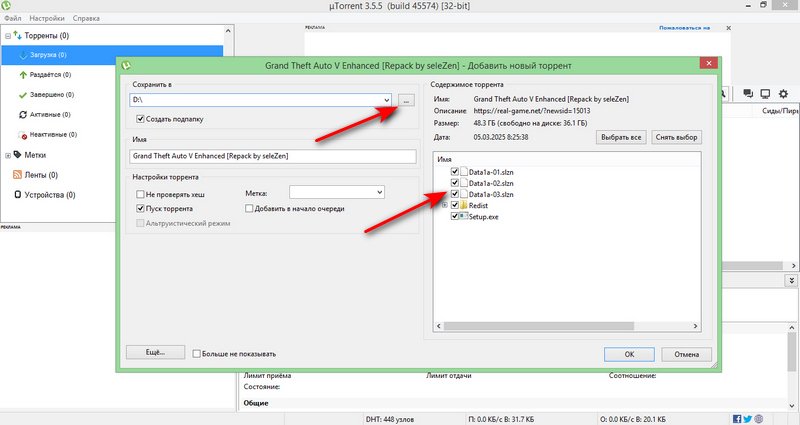This screenshot has width=800, height=425.
Task: Expand the Redist folder tree
Action: coord(443,205)
